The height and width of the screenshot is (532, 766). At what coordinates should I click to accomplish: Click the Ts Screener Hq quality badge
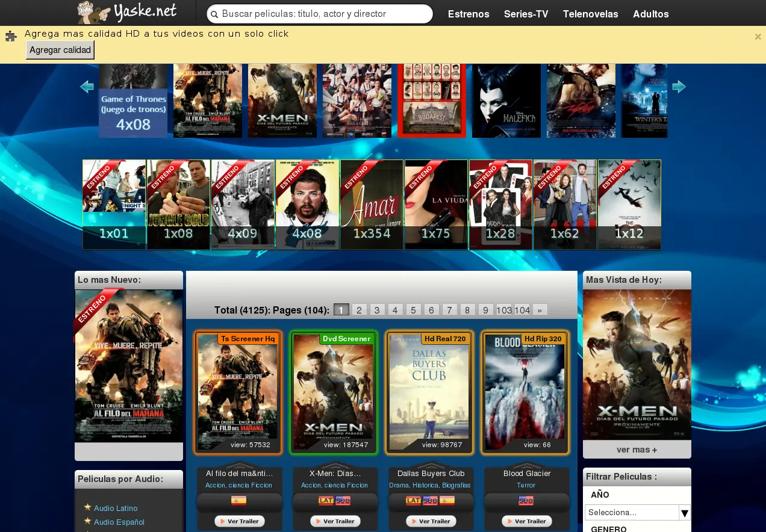[x=248, y=339]
